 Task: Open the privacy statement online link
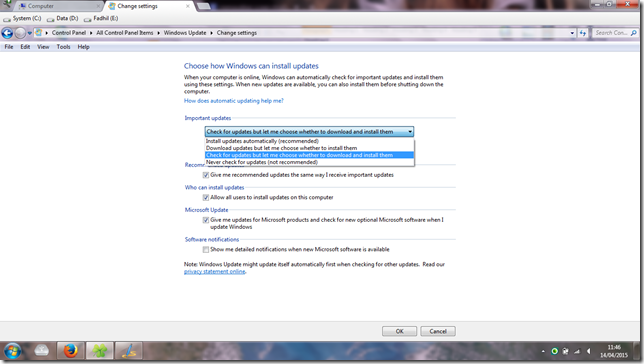coord(214,272)
